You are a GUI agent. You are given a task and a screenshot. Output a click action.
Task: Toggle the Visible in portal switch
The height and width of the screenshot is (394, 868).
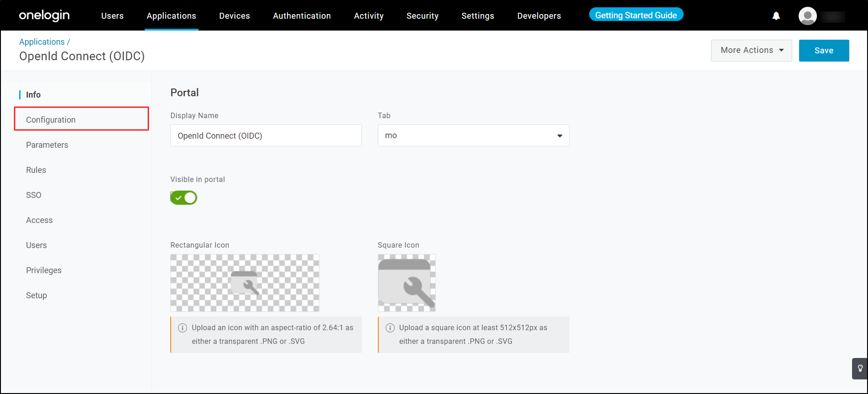[x=183, y=197]
